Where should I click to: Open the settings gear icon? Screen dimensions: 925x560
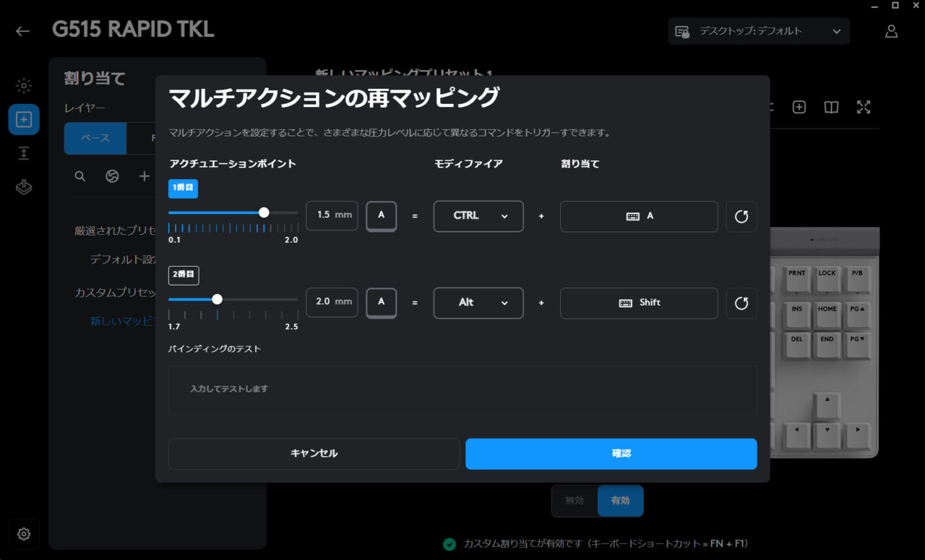coord(24,534)
